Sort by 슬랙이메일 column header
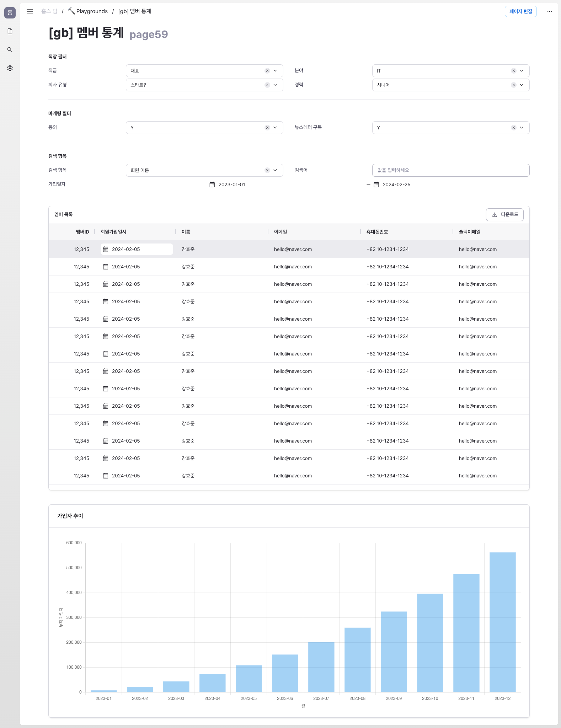This screenshot has width=561, height=728. point(470,232)
